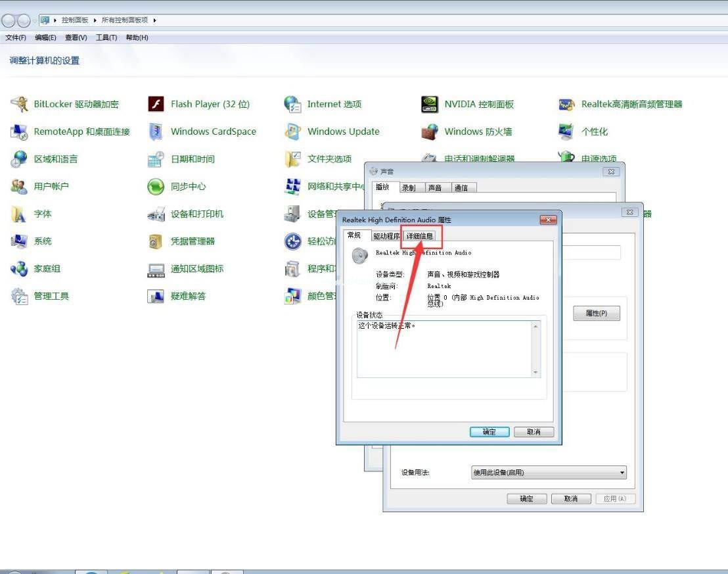Switch to 详细信息 tab
The image size is (728, 574).
[x=420, y=236]
